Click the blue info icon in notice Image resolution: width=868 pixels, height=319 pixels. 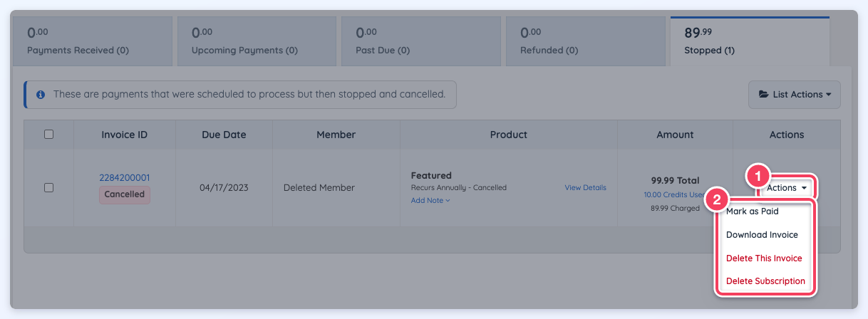[41, 94]
